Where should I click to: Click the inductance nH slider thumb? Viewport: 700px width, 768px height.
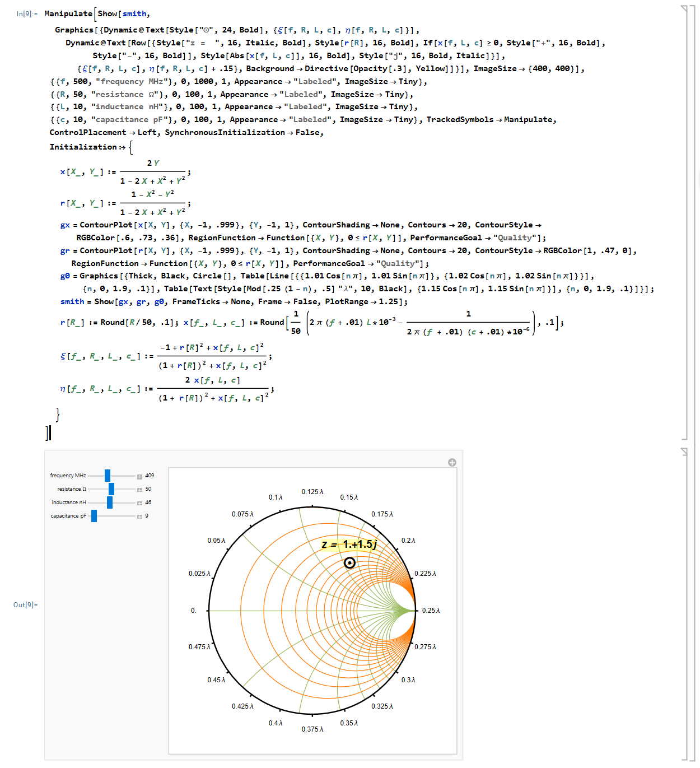click(x=110, y=502)
